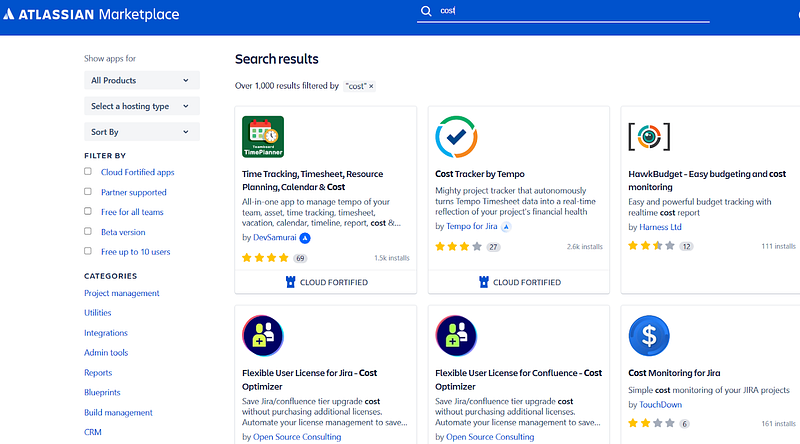The image size is (800, 444).
Task: Select Integrations category
Action: (x=106, y=333)
